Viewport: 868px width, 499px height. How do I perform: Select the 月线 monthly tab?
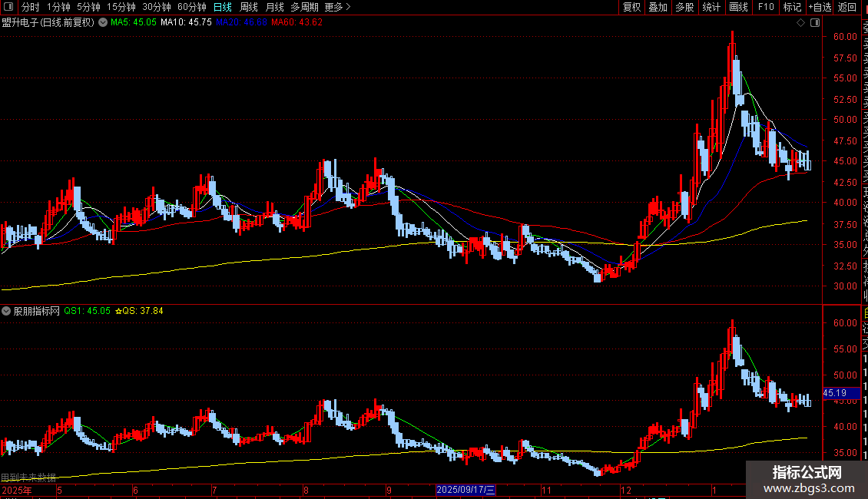point(274,7)
